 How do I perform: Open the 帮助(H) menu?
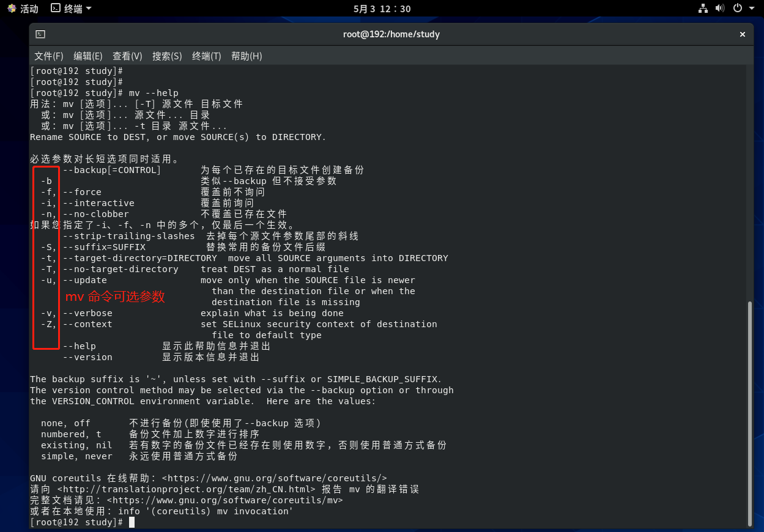coord(247,56)
